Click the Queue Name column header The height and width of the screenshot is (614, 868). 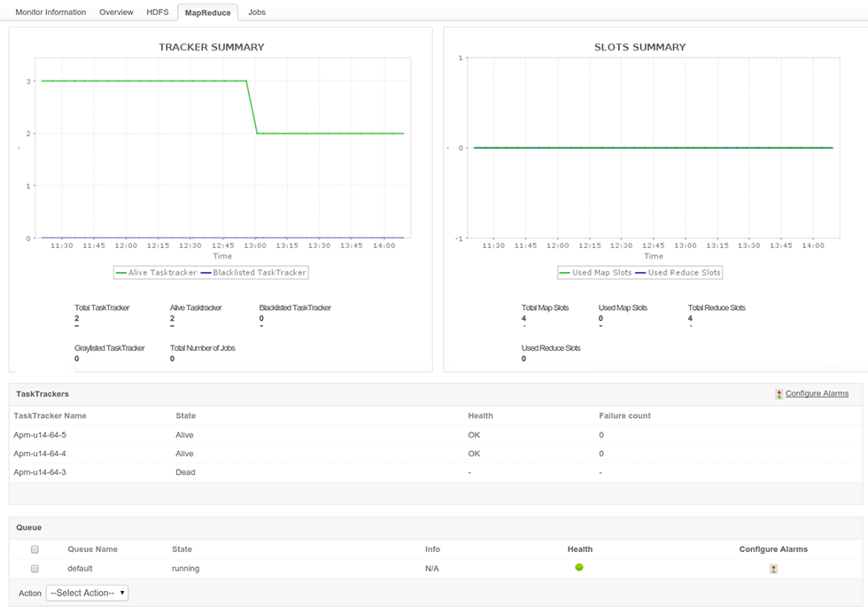(x=92, y=549)
